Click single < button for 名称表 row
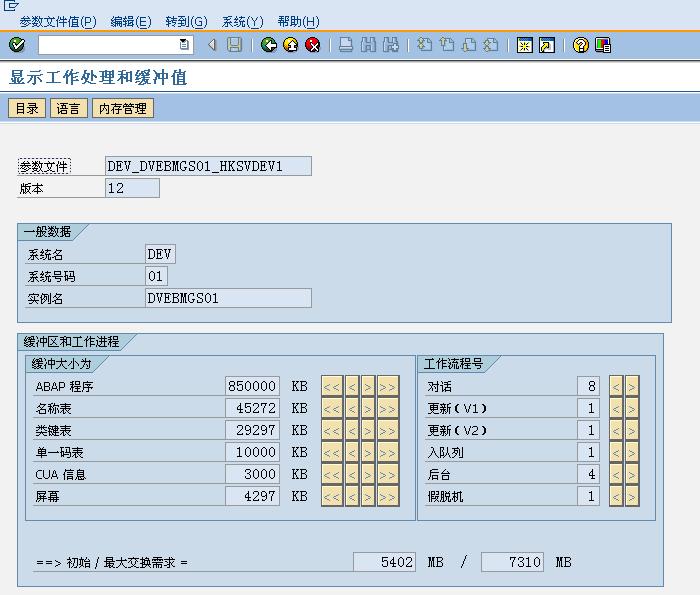The height and width of the screenshot is (595, 700). tap(352, 408)
